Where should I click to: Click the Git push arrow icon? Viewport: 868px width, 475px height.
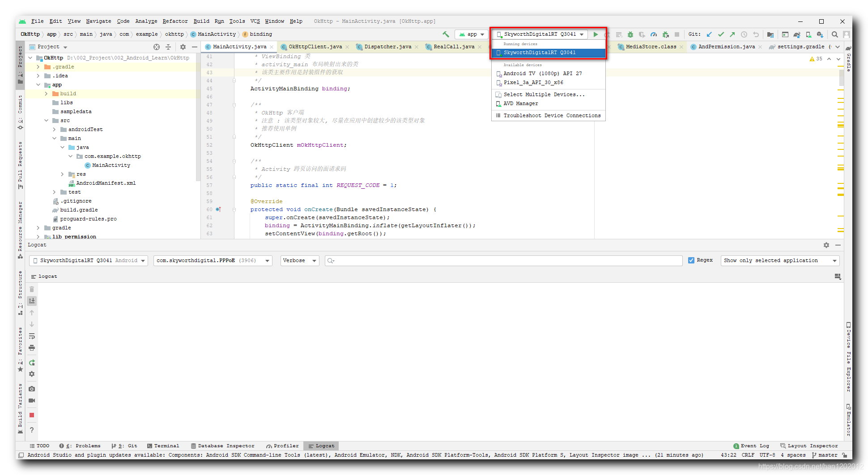732,34
